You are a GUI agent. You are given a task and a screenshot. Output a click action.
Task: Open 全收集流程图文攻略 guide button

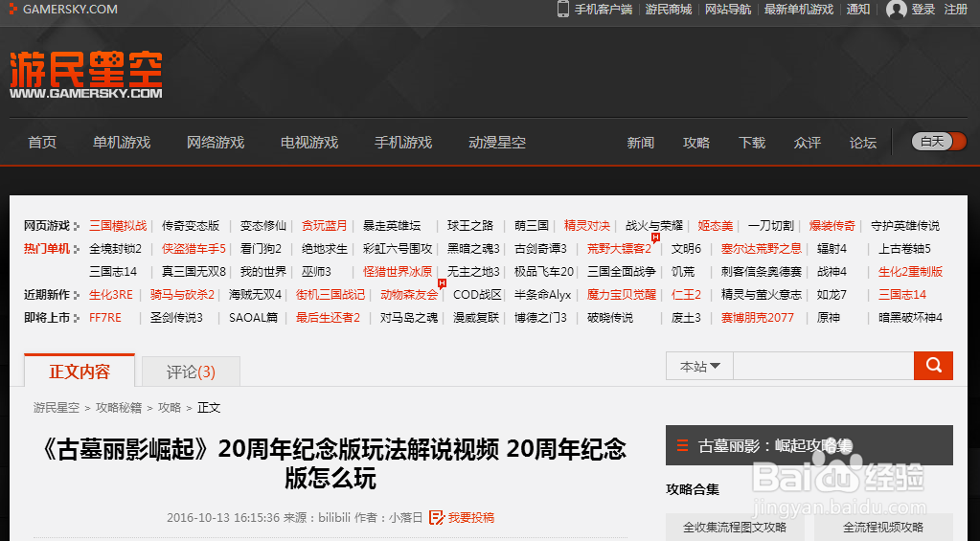coord(735,528)
